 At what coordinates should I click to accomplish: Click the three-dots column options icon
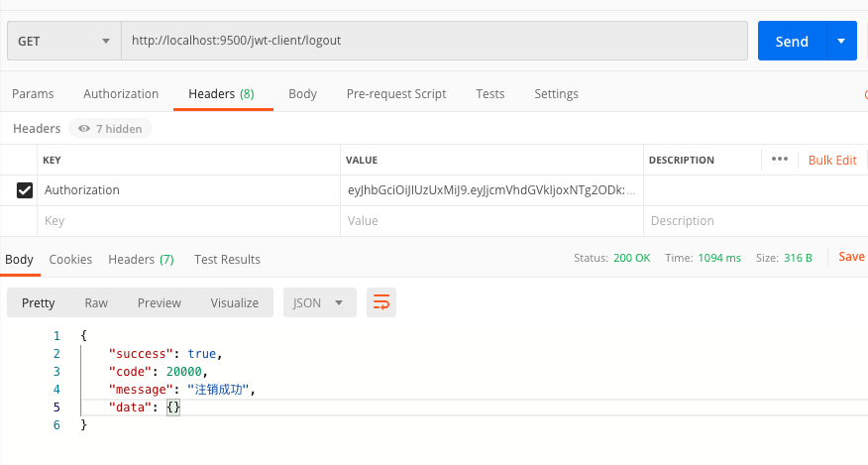click(x=779, y=160)
